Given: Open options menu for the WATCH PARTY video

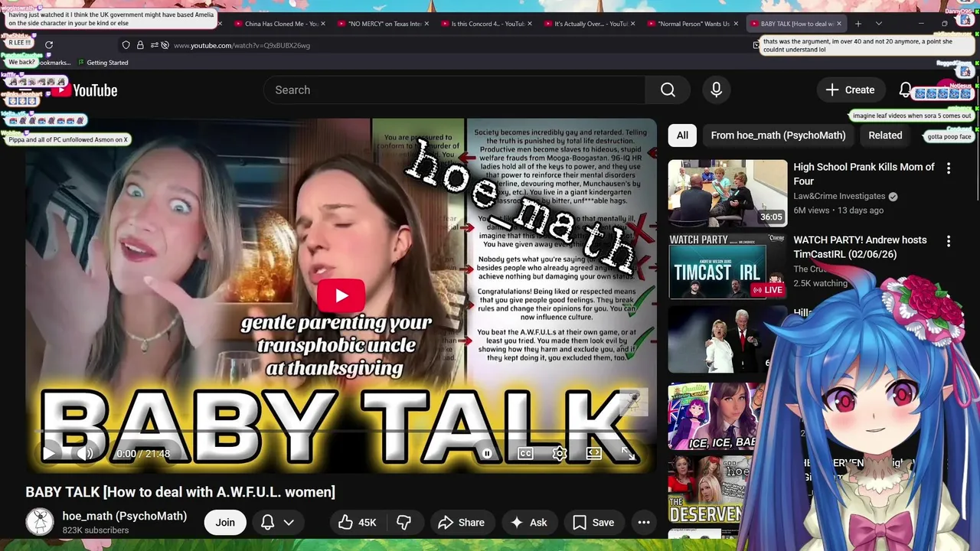Looking at the screenshot, I should [x=949, y=241].
